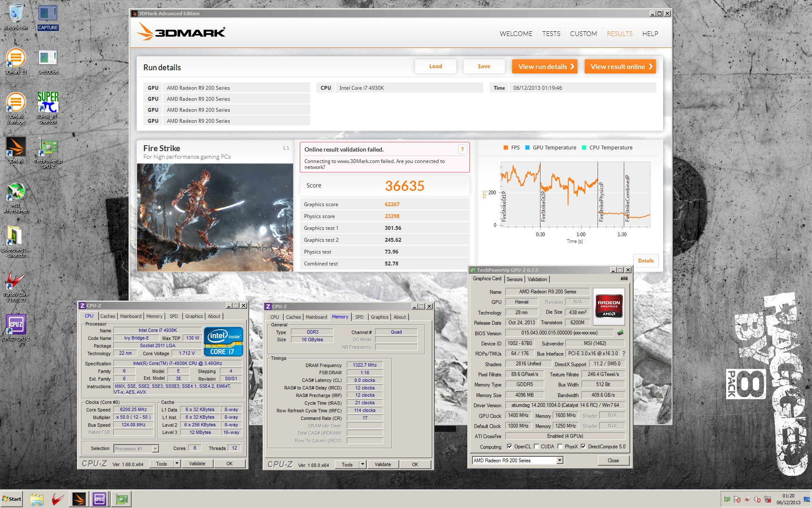Open TechPowerUp GPU-Z desktop shortcut

click(x=48, y=152)
